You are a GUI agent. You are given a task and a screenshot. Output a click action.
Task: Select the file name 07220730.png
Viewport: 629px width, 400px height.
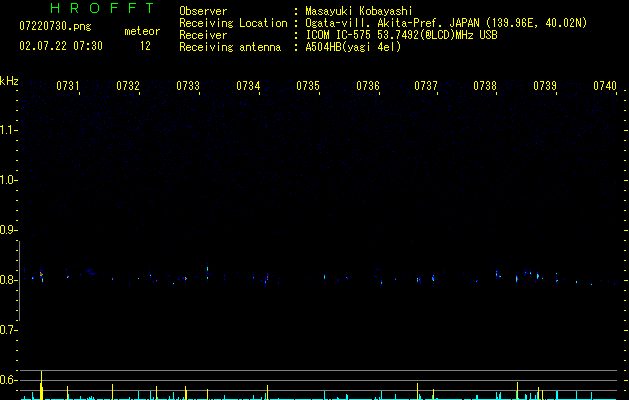(55, 27)
